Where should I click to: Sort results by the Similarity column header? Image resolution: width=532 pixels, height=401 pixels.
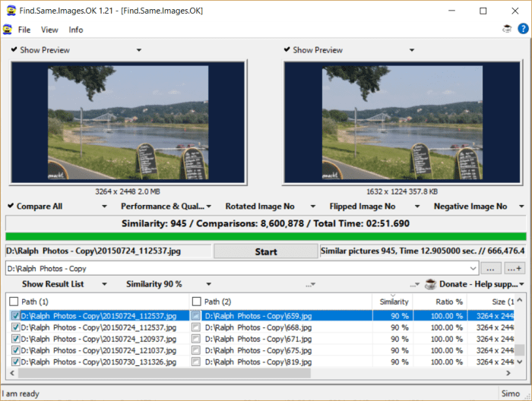click(x=394, y=302)
